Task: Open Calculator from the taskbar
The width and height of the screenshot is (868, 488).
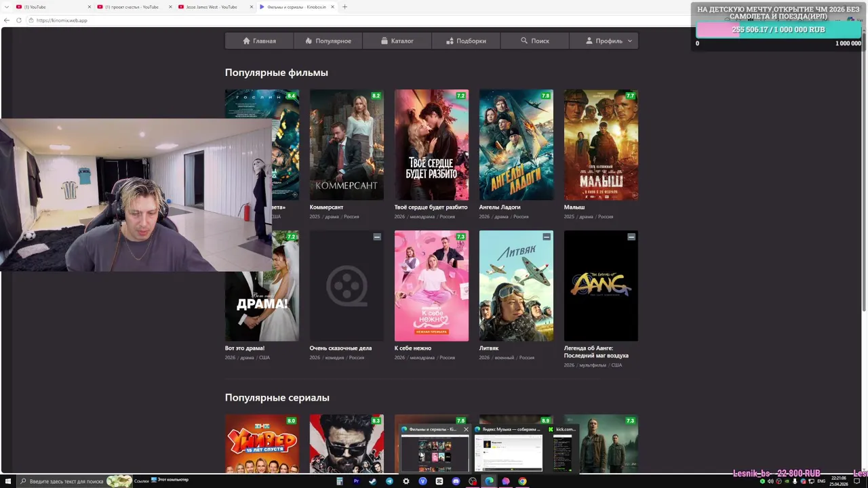Action: pos(340,481)
